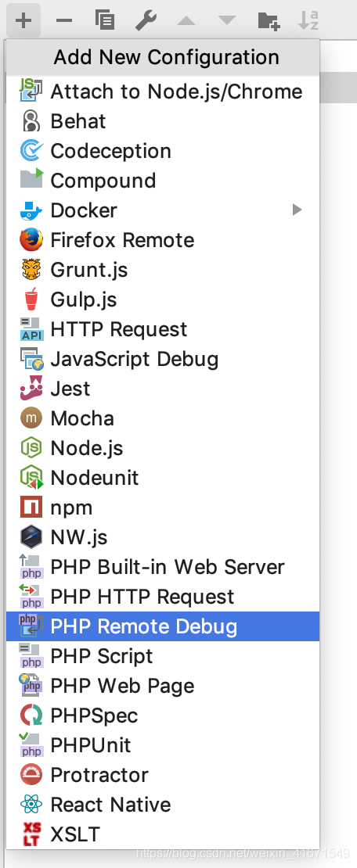Click the Move Up arrow icon

186,21
